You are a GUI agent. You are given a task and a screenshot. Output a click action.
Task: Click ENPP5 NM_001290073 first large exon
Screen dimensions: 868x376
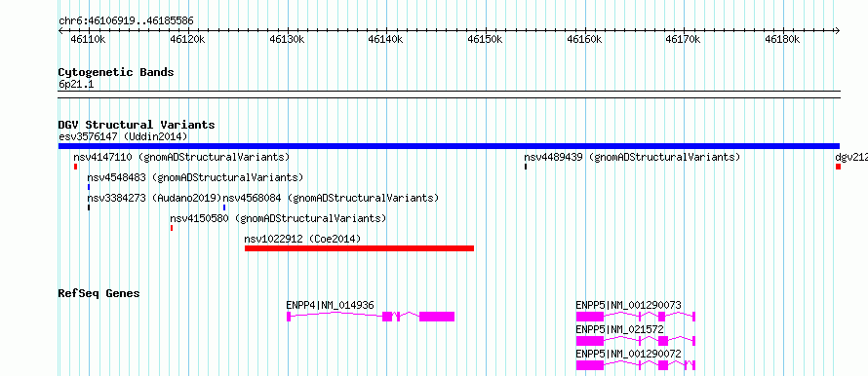pos(589,317)
